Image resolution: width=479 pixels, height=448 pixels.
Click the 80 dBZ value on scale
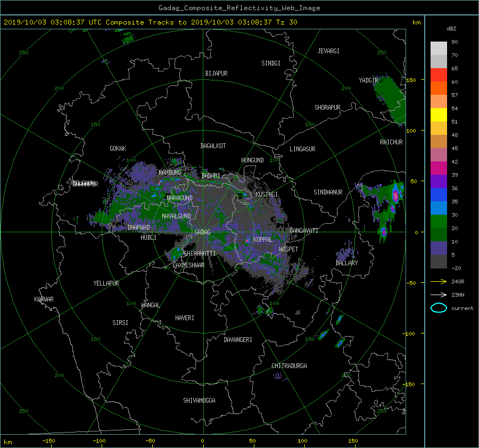click(455, 42)
